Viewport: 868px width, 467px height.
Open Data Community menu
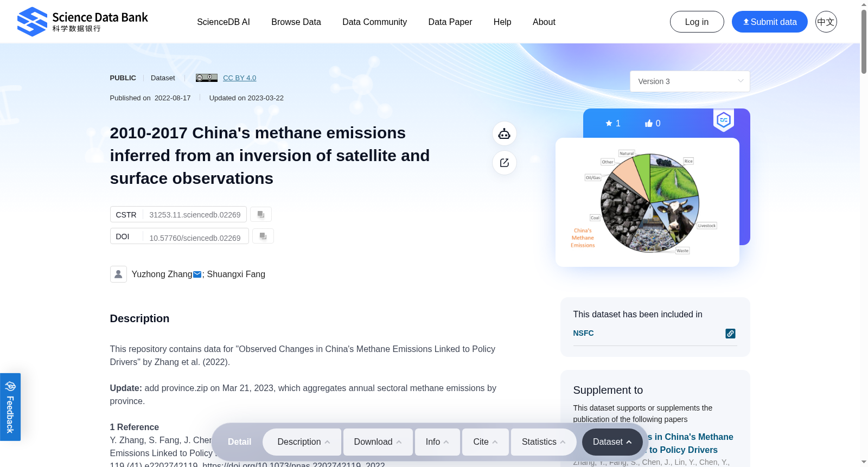[x=374, y=22]
